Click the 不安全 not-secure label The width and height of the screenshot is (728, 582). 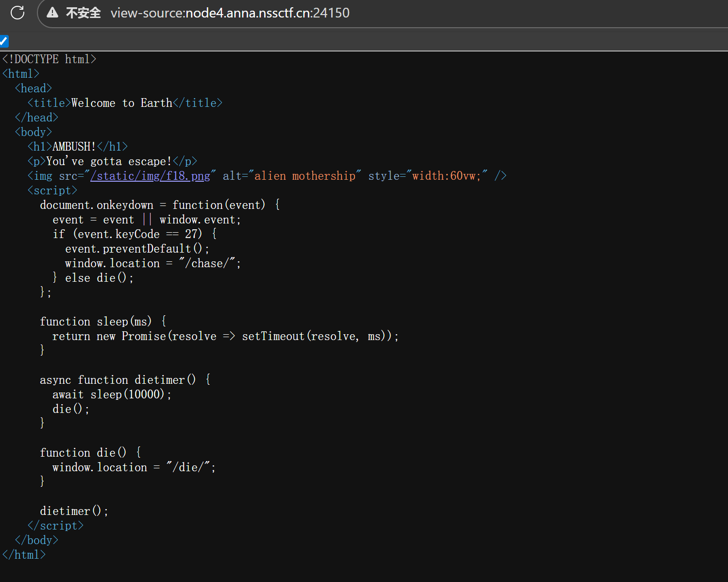pyautogui.click(x=83, y=13)
